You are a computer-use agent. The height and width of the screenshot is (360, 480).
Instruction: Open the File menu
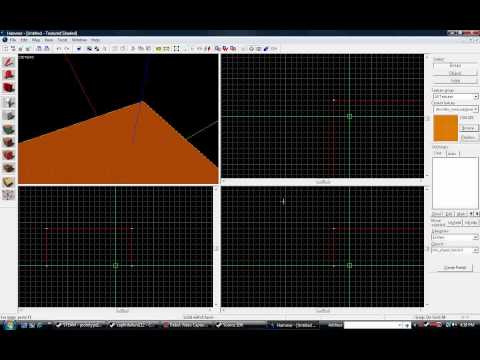coord(13,40)
